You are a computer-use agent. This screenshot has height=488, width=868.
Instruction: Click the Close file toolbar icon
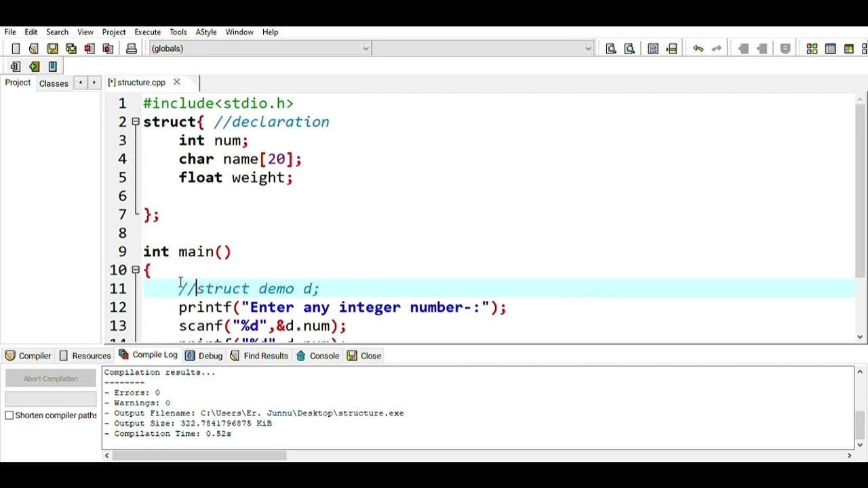pos(89,49)
